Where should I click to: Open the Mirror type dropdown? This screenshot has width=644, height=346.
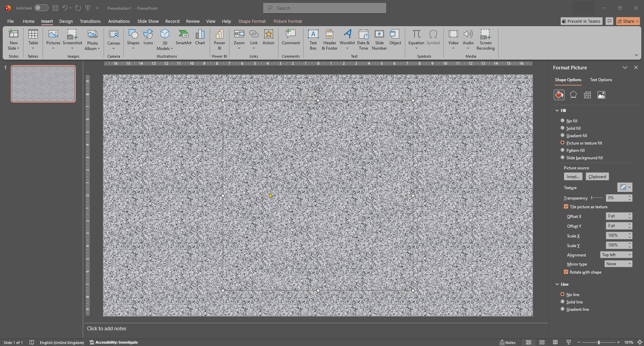[618, 264]
